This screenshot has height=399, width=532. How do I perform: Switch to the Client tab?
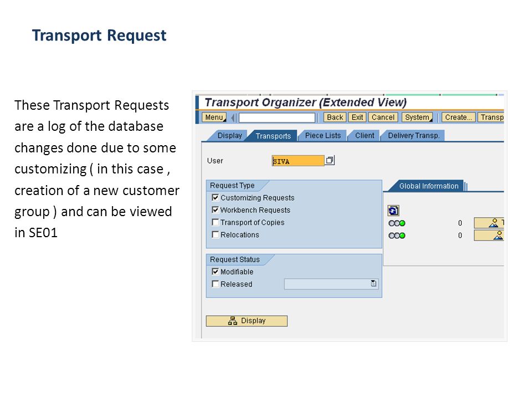pos(365,136)
